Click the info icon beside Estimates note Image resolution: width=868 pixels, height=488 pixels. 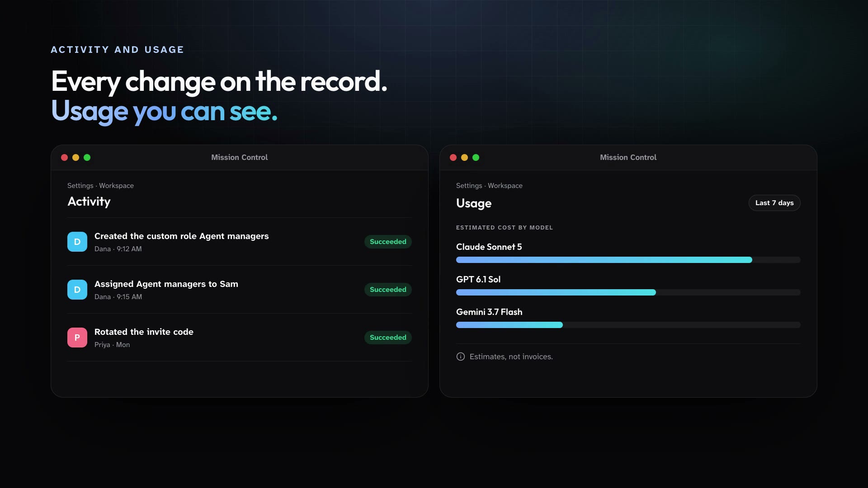click(461, 357)
